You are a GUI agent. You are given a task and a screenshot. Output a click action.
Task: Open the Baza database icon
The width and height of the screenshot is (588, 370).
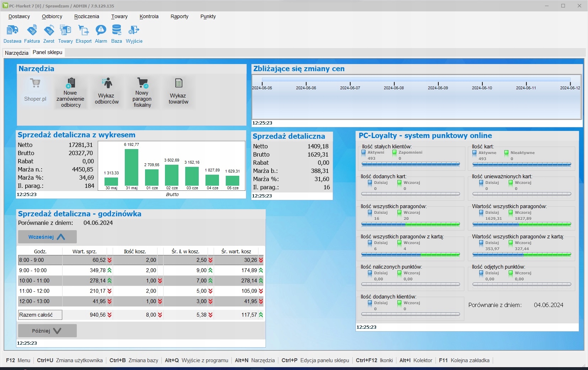click(x=116, y=31)
